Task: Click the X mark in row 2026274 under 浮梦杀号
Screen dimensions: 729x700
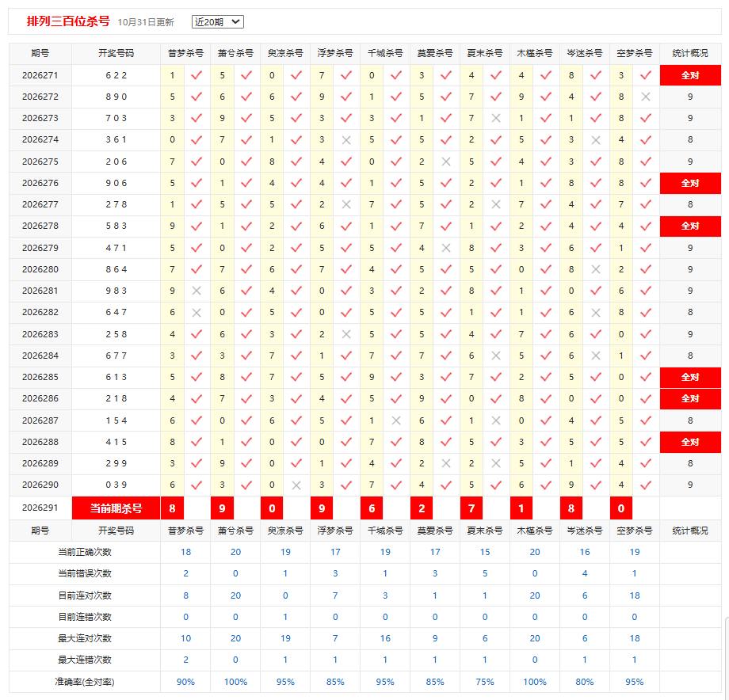Action: [346, 140]
